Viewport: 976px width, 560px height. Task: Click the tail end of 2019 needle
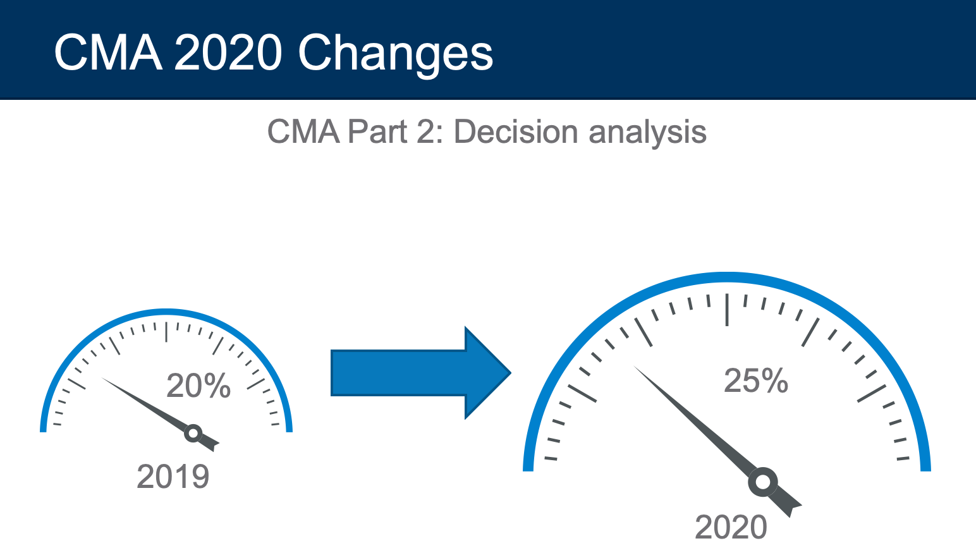[x=210, y=444]
